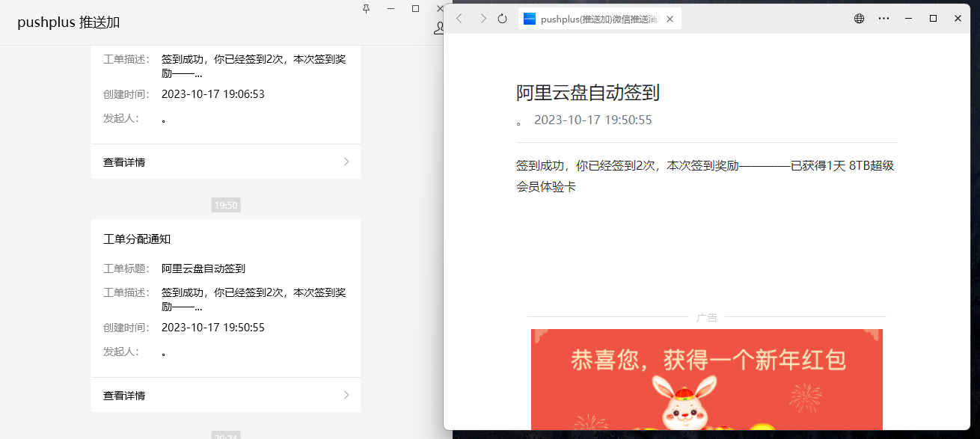Click the 工单描述 text in the 19:06:53 card
Screen dimensions: 980x439
click(254, 66)
